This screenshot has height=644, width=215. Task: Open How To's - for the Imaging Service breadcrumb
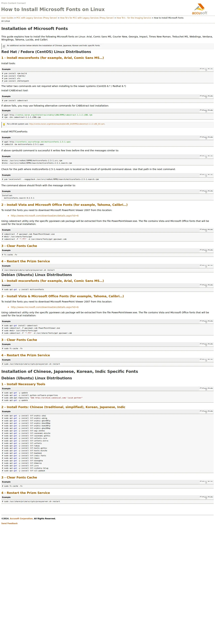coord(134,18)
